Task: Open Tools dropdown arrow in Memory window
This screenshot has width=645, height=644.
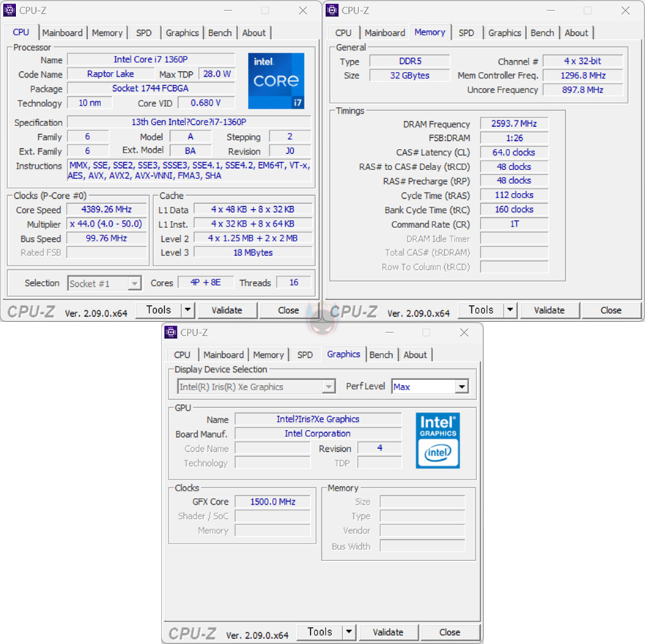Action: tap(510, 310)
